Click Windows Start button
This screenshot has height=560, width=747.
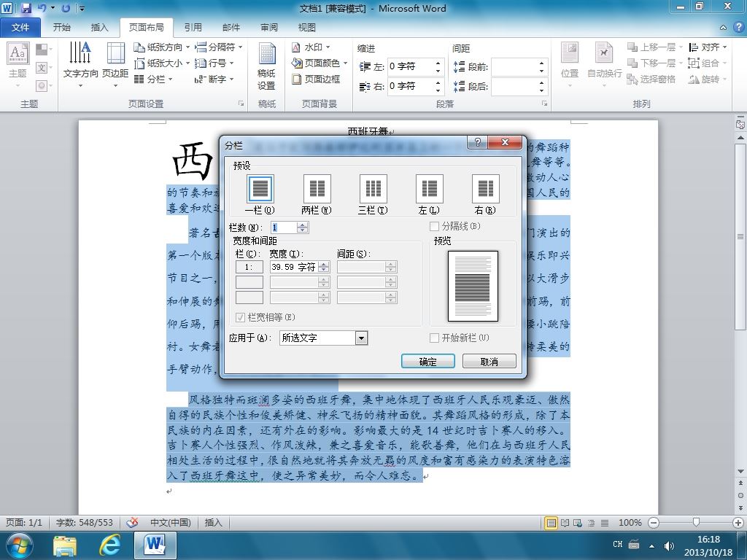[19, 545]
